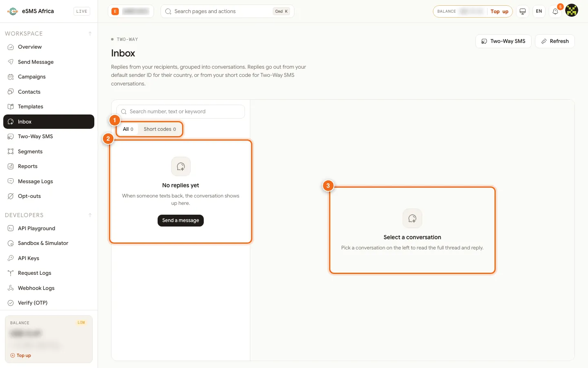Click the Contacts sidebar icon
Image resolution: width=588 pixels, height=368 pixels.
pyautogui.click(x=11, y=92)
